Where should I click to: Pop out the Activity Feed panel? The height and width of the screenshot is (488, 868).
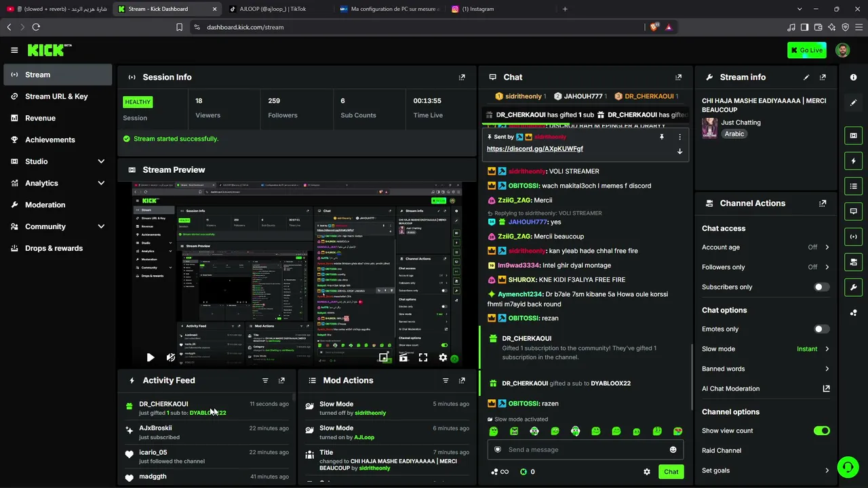click(x=281, y=380)
